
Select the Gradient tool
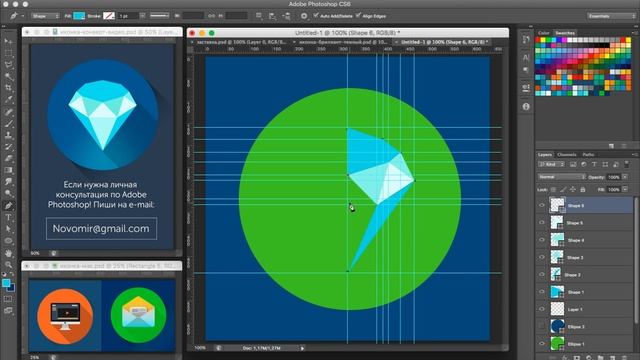8,170
